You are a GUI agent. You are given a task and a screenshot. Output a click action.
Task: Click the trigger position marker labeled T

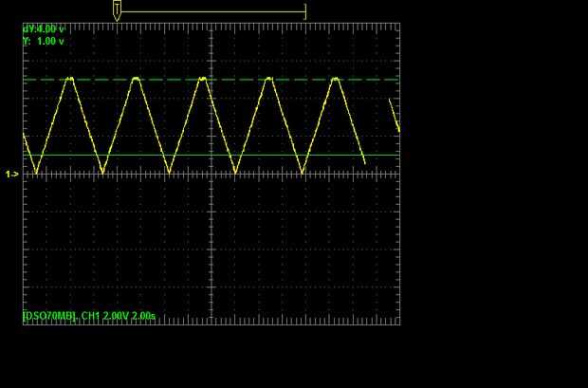point(117,10)
